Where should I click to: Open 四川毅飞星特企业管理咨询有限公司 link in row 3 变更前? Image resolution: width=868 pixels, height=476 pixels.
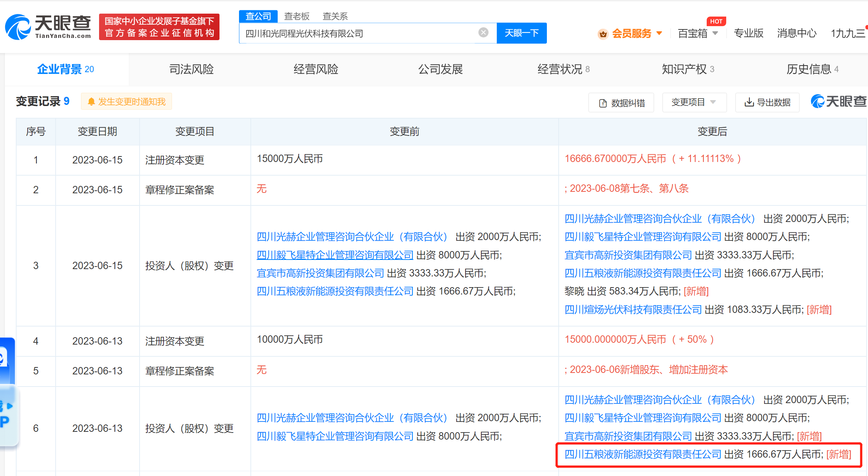point(335,255)
